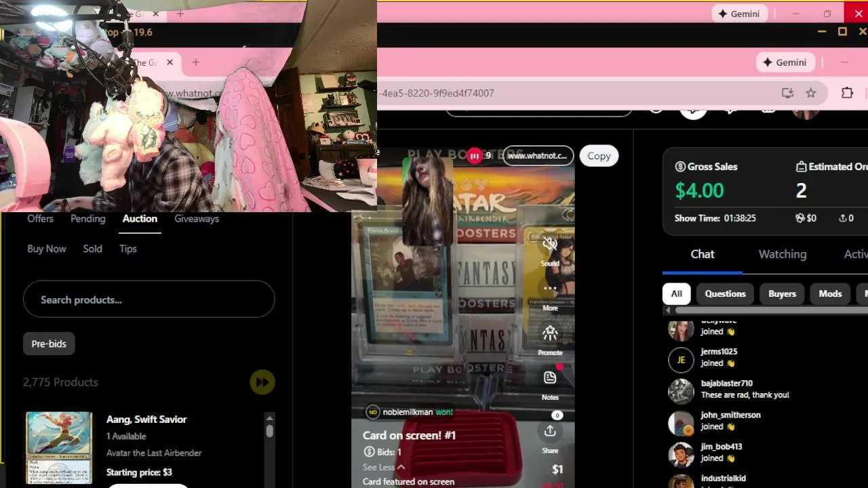
Task: Click the chat filter horizontal scrollbar
Action: coord(772,310)
